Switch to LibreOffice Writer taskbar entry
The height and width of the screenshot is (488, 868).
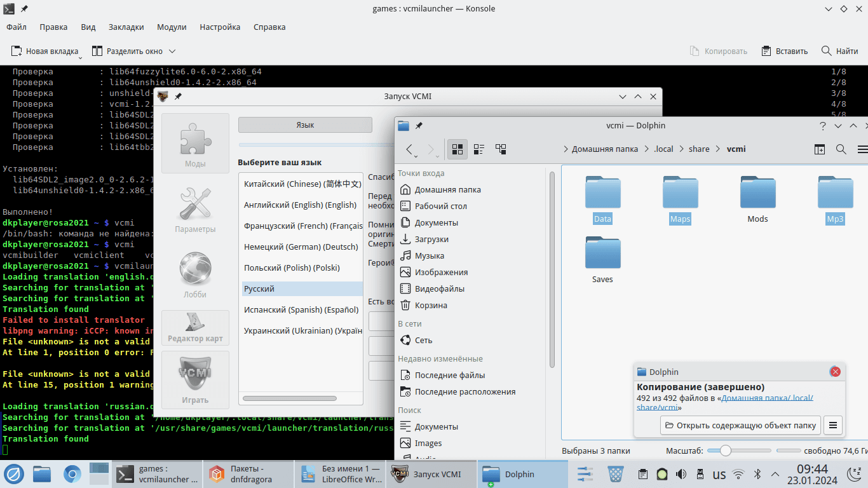[340, 474]
